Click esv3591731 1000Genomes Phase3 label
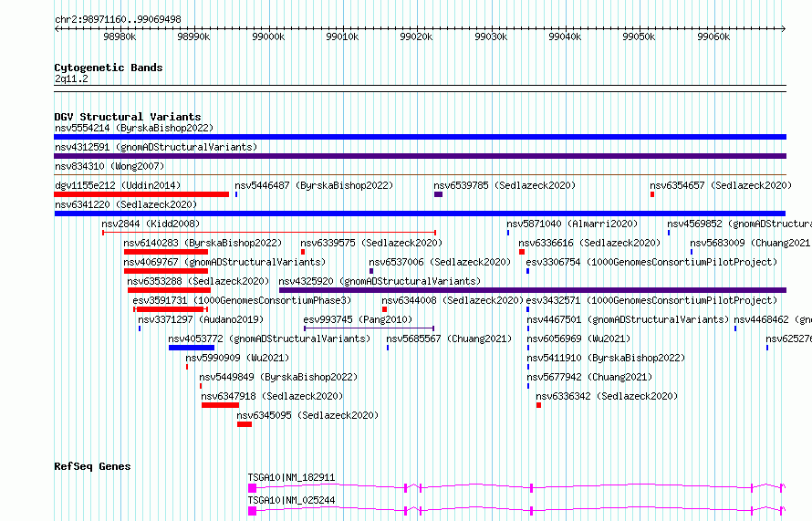This screenshot has height=521, width=812. pos(242,300)
